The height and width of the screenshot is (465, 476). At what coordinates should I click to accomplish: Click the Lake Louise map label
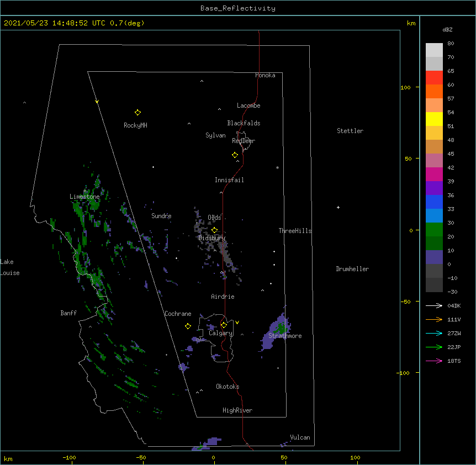10,267
